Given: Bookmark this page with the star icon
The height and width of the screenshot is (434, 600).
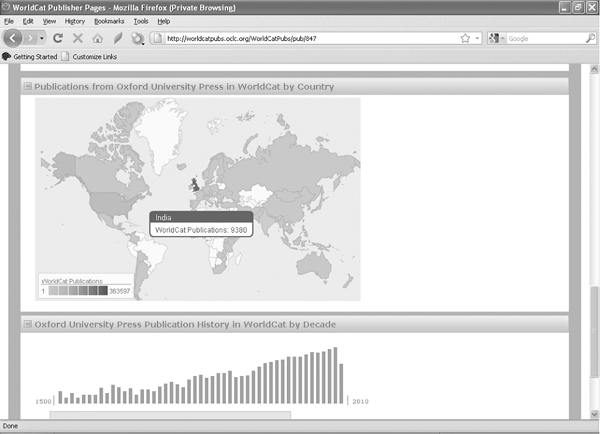Looking at the screenshot, I should tap(465, 38).
